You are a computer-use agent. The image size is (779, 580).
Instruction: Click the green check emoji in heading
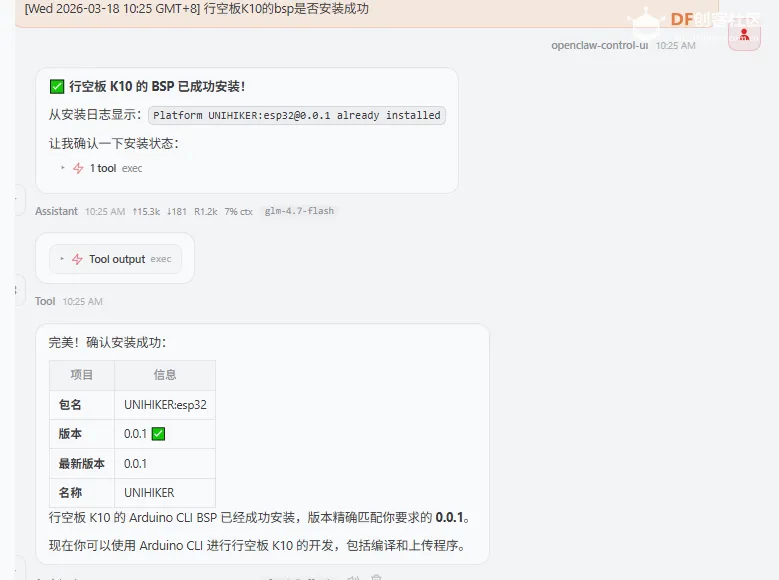57,86
